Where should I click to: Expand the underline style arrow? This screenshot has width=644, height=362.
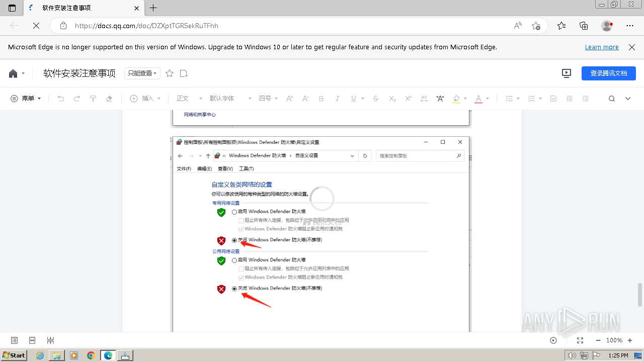(362, 99)
